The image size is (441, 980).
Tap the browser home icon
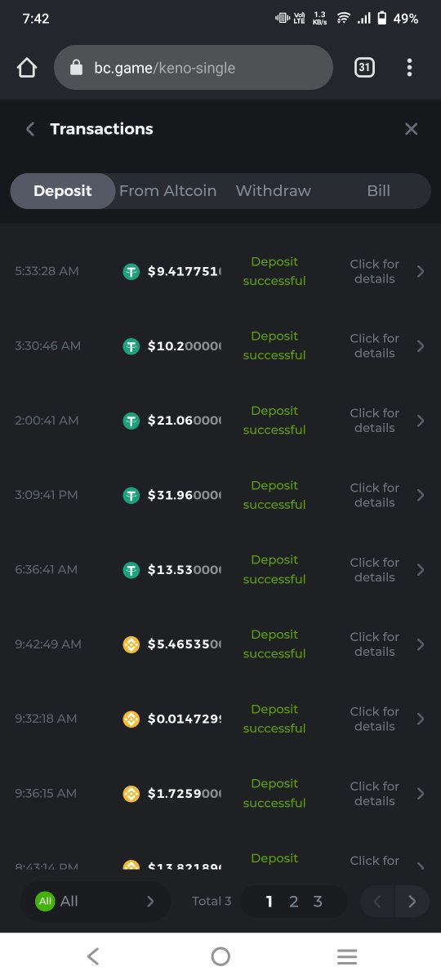pos(27,68)
